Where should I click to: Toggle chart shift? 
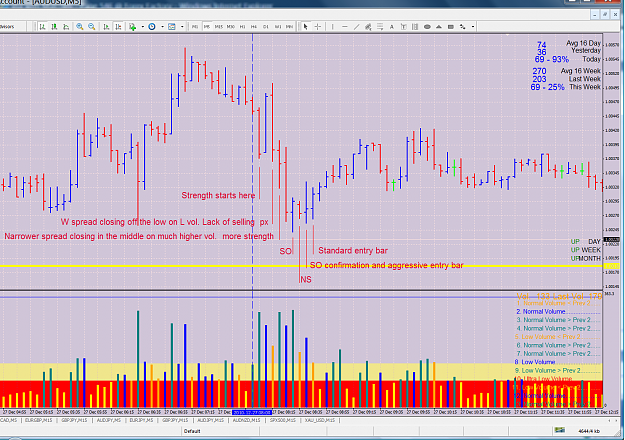coord(118,27)
